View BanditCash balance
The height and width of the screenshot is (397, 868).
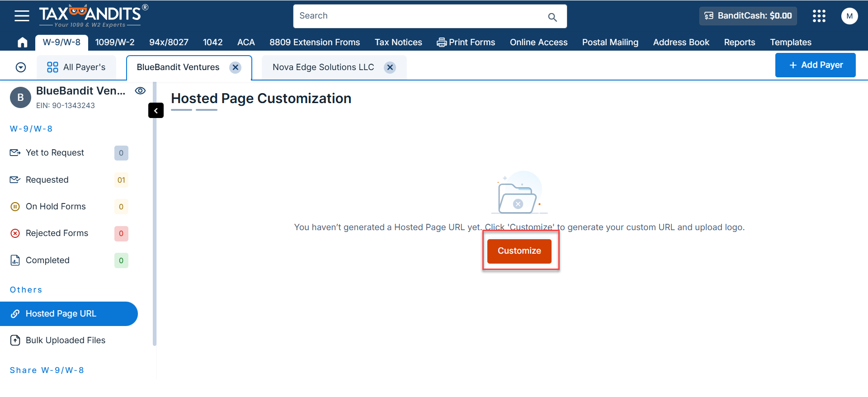[748, 16]
